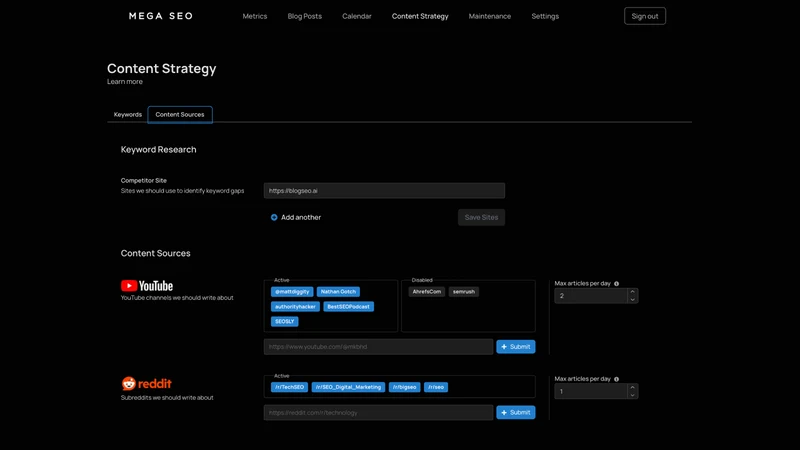Click the Keyword Research heading

(158, 149)
